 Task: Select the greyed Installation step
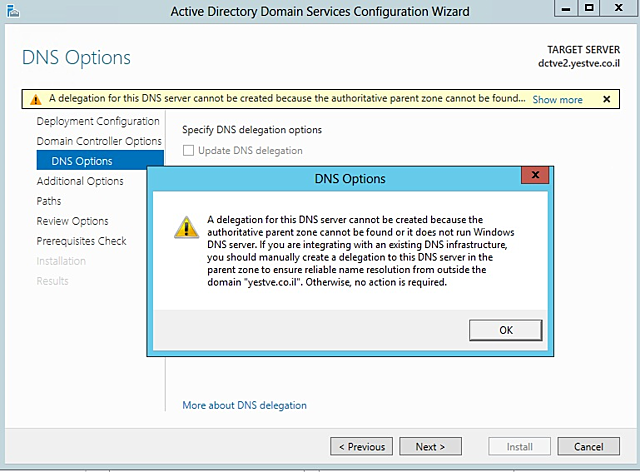61,261
